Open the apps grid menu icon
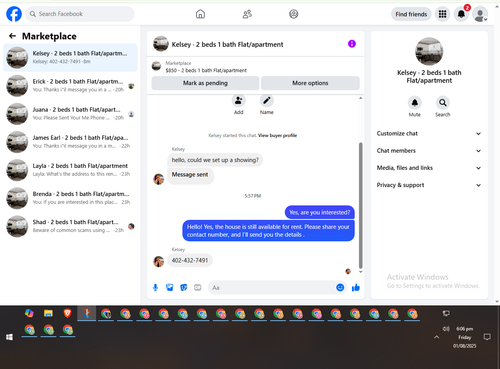 [442, 14]
